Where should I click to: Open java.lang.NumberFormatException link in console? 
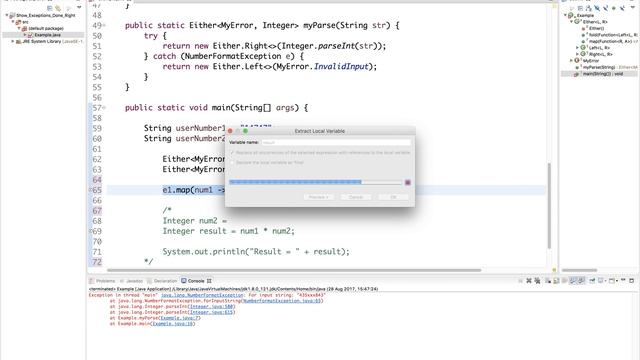pyautogui.click(x=202, y=295)
